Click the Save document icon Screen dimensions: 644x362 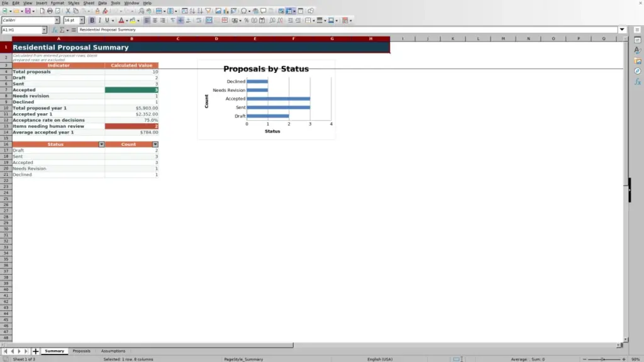28,11
